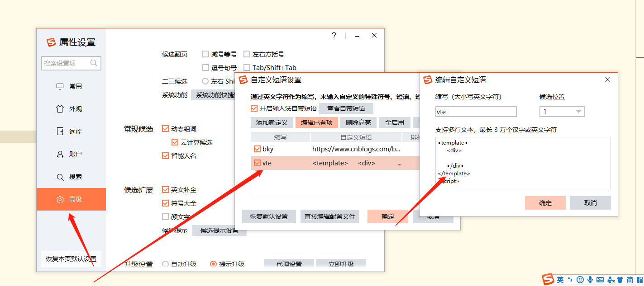Select the 高级 sidebar section
644x286 pixels.
point(71,199)
